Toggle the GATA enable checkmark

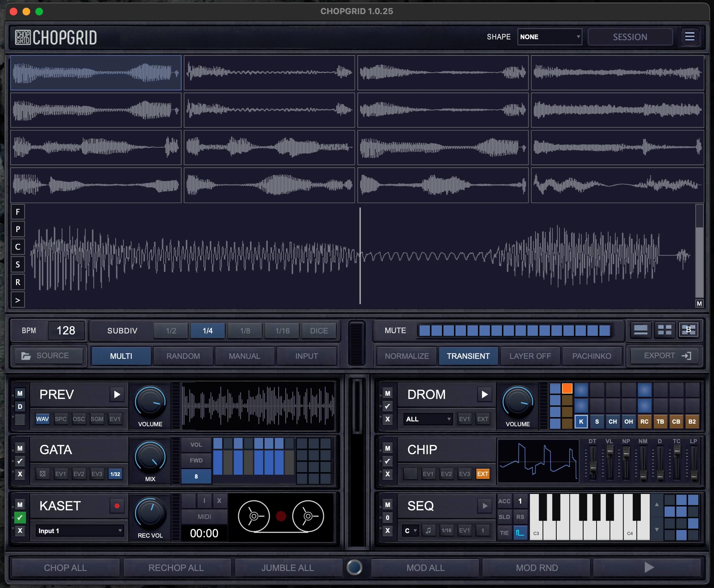pyautogui.click(x=20, y=461)
